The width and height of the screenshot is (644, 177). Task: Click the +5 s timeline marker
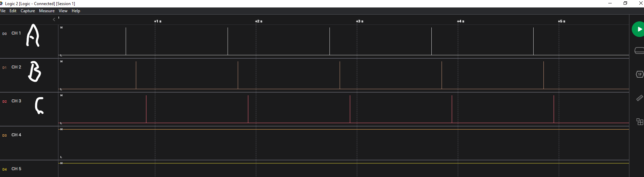[561, 21]
